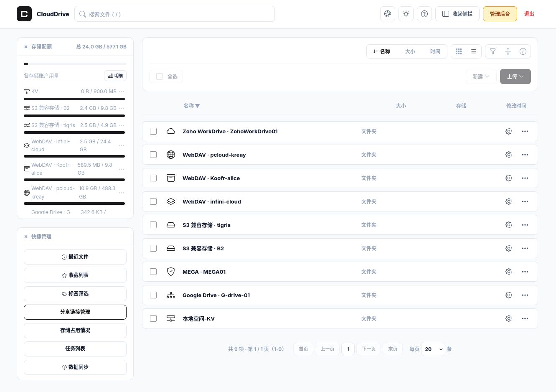Open the filter funnel icon
The width and height of the screenshot is (556, 392).
(493, 51)
